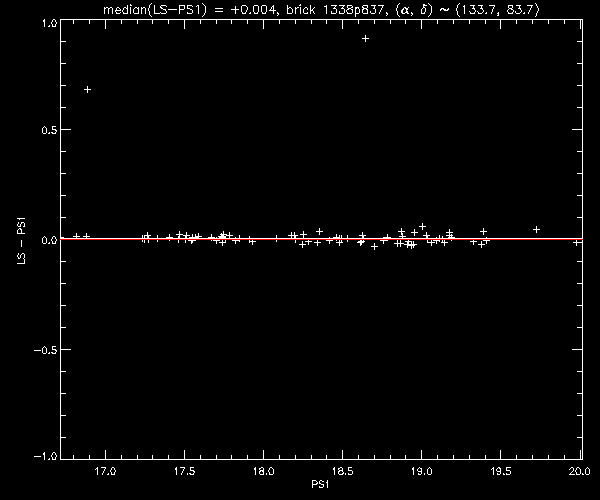Click x-axis tick label 18.5
Viewport: 600px width, 500px height.
[x=342, y=471]
